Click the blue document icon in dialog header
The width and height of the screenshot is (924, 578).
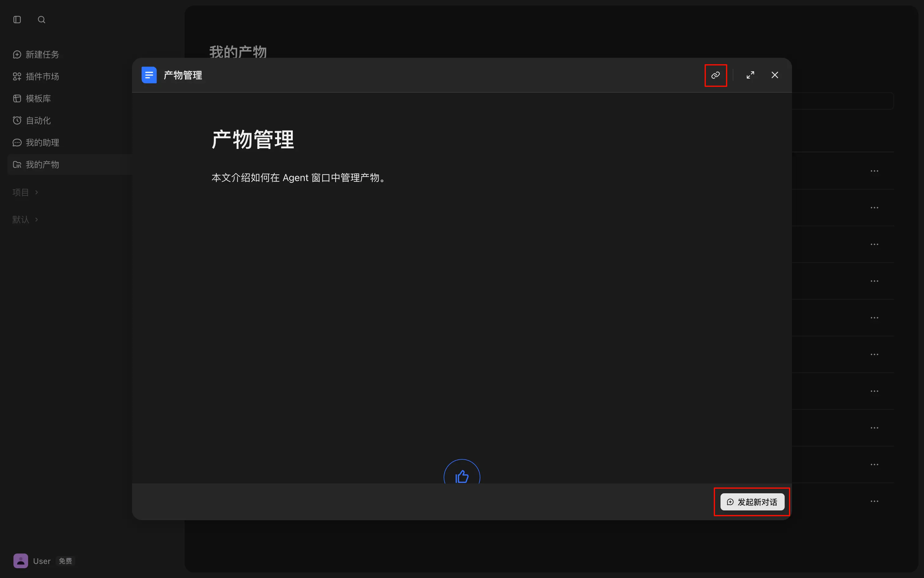coord(149,75)
